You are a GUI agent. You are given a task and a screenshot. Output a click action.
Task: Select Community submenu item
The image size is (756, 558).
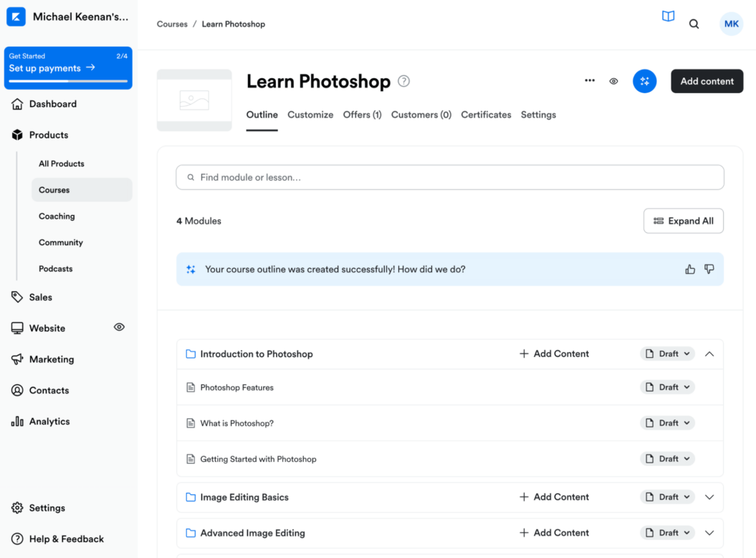[x=61, y=242]
